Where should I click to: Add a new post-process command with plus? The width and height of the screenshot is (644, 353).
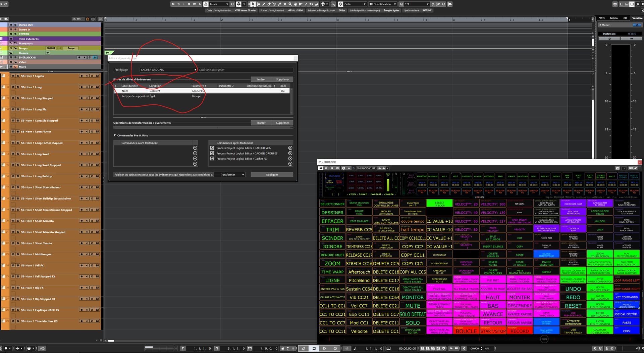290,164
